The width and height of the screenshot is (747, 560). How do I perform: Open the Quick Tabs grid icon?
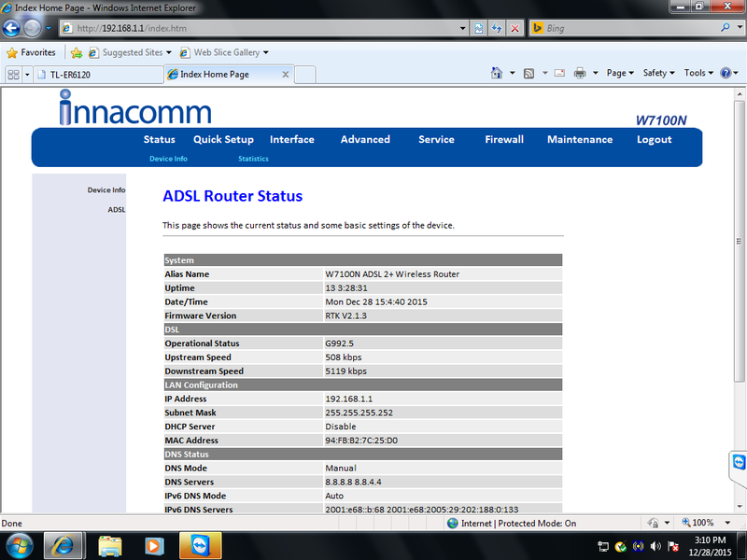coord(13,75)
